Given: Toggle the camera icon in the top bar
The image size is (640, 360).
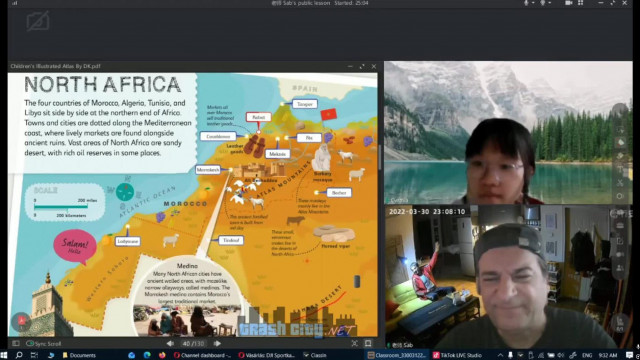Looking at the screenshot, I should coord(568,3).
